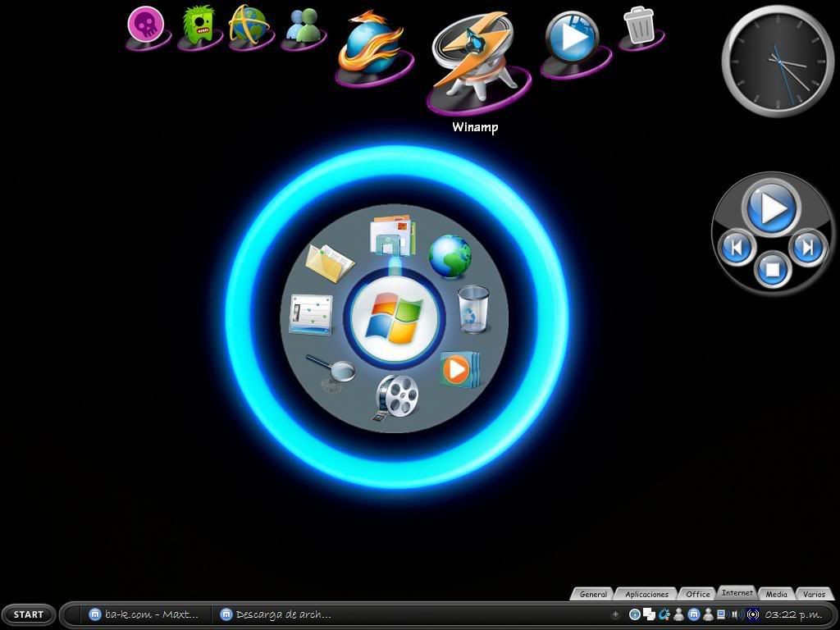Click the Maxthon tray icon
The image size is (840, 630).
693,614
